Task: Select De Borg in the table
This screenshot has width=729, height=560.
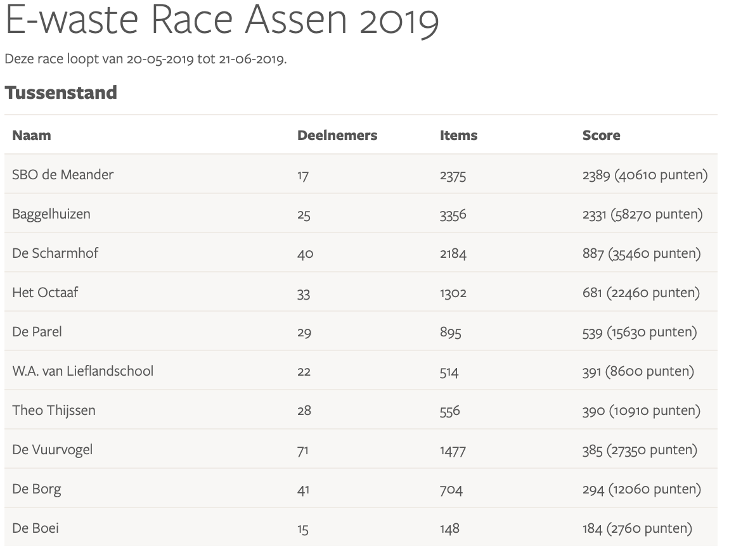Action: [x=37, y=489]
